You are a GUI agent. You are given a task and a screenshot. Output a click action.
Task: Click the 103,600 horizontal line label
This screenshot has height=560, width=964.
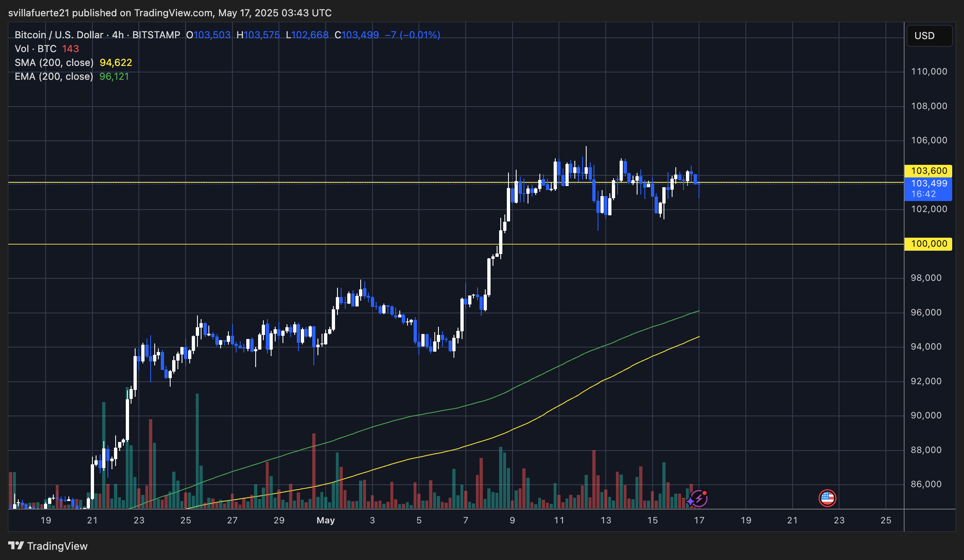tap(929, 171)
